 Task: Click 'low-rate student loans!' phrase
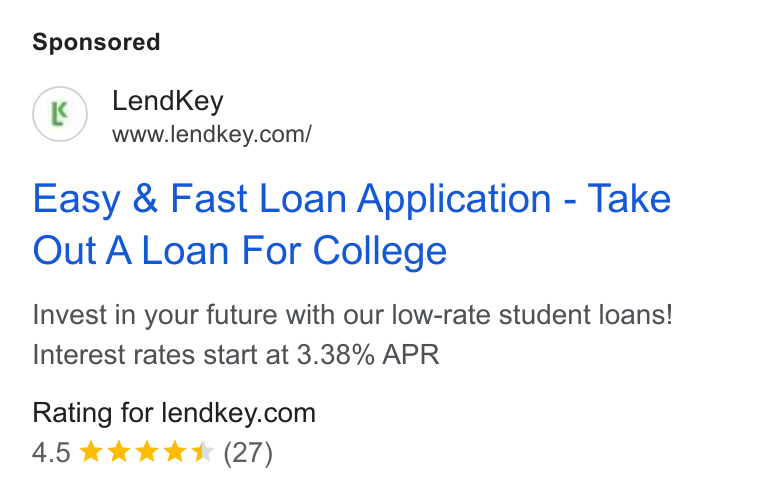532,315
